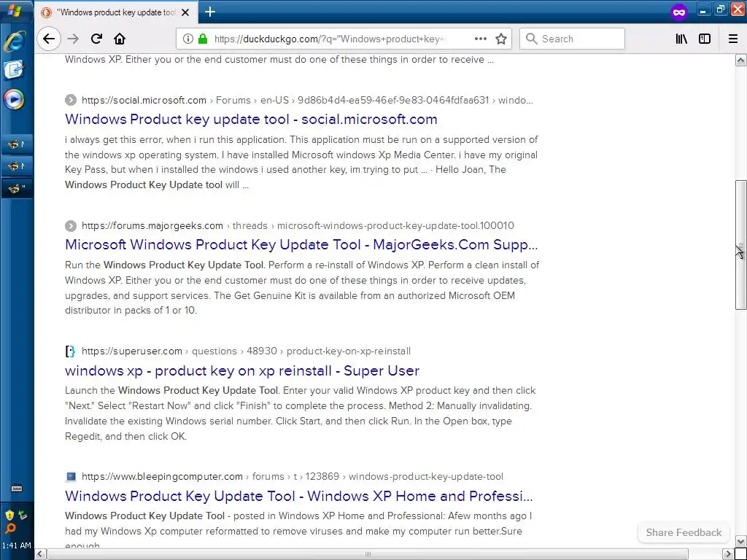Show site information icon in address bar
This screenshot has height=560, width=747.
pos(187,39)
